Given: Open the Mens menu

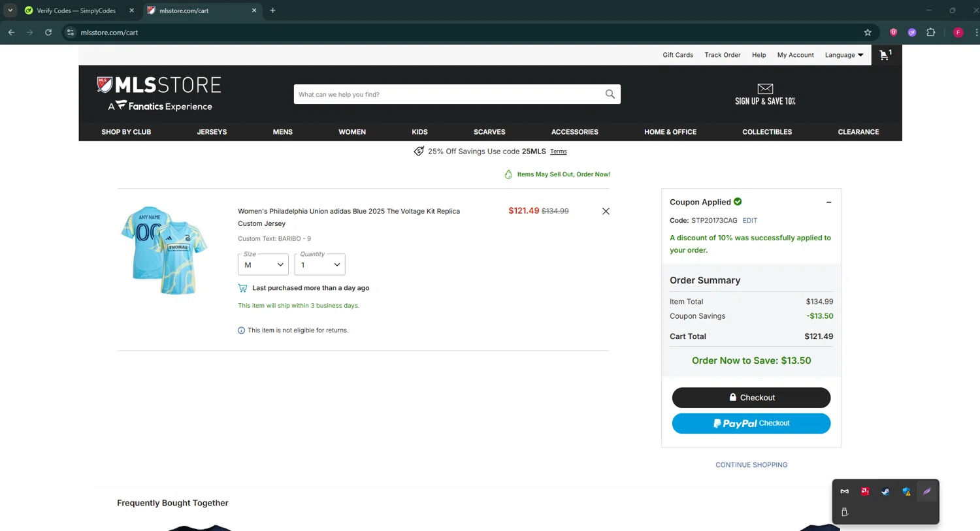Looking at the screenshot, I should tap(282, 132).
